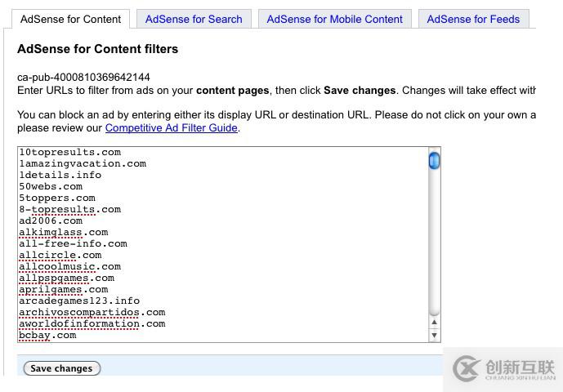This screenshot has width=563, height=392.
Task: Click the all-free-info.com entry
Action: (x=74, y=243)
